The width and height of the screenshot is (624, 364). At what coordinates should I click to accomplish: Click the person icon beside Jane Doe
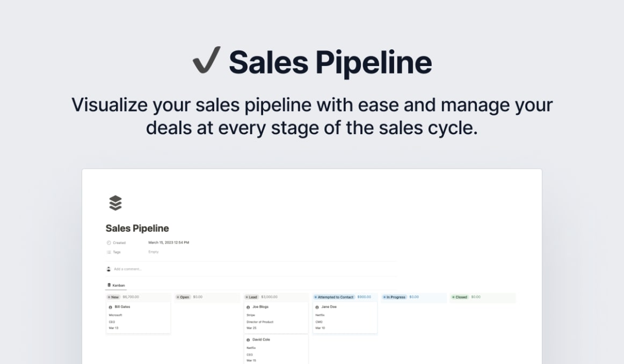(x=317, y=307)
